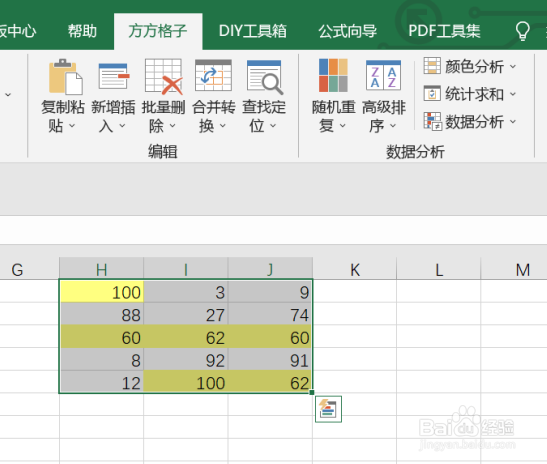This screenshot has height=464, width=547.
Task: Select cell with 62 in column J
Action: [270, 382]
